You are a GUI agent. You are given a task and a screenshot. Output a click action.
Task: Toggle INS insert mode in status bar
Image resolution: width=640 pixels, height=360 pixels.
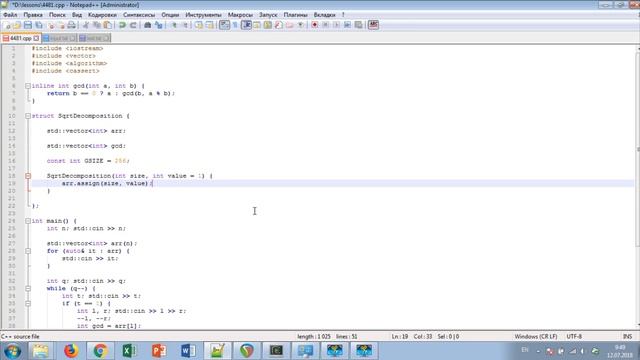(627, 336)
